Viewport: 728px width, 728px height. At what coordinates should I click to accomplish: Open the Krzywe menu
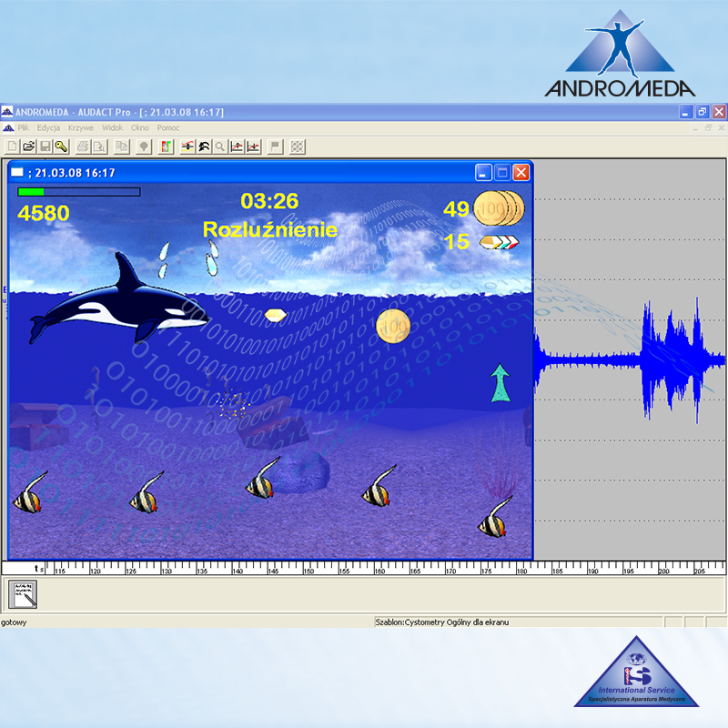pos(81,128)
